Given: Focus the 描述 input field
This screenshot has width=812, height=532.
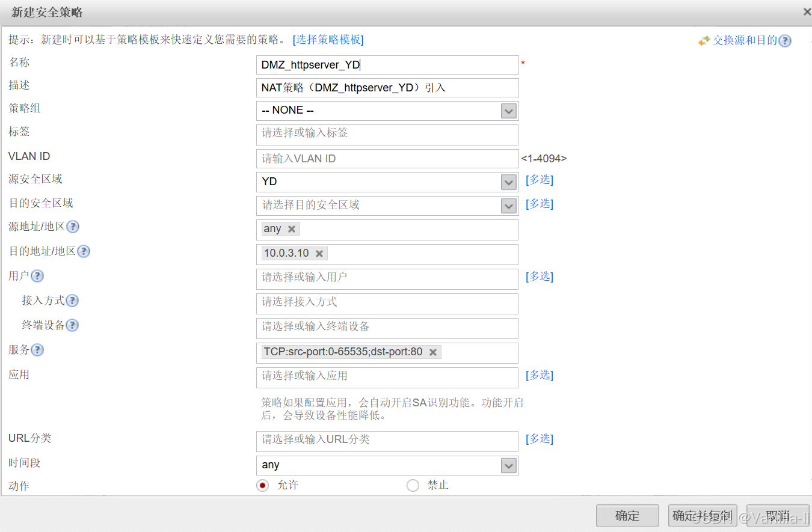Looking at the screenshot, I should pos(387,88).
